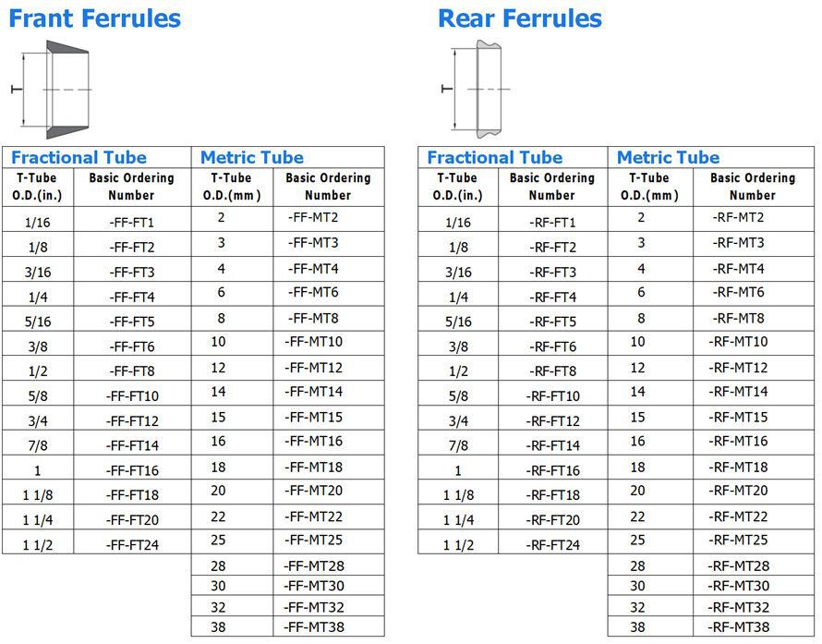
Task: Click the -RF-MT28 part number
Action: [x=738, y=565]
